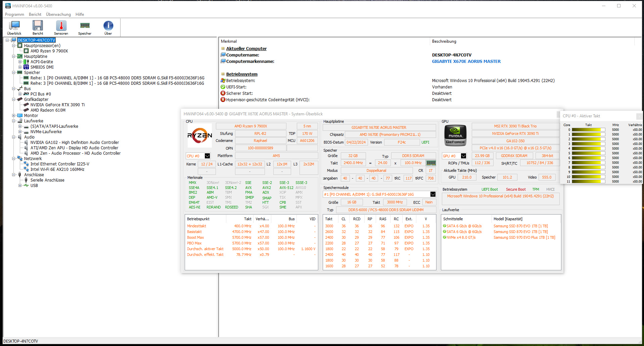Click the Windows flag icon beside Betriebssystem
This screenshot has width=644, height=346.
tap(223, 80)
